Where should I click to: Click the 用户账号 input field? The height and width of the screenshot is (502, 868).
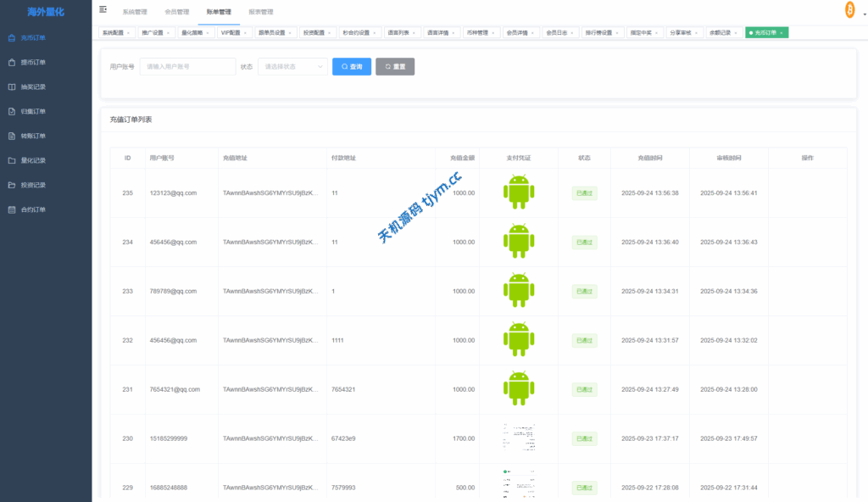click(187, 66)
